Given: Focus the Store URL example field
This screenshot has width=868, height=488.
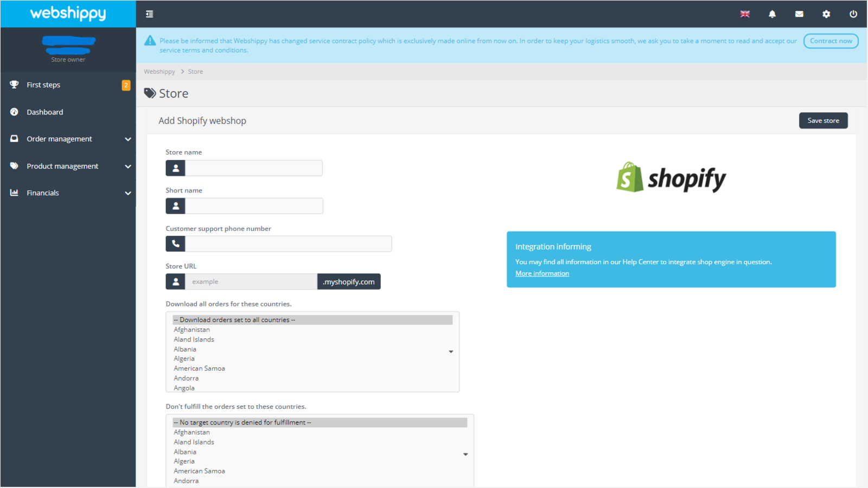Looking at the screenshot, I should pos(251,281).
